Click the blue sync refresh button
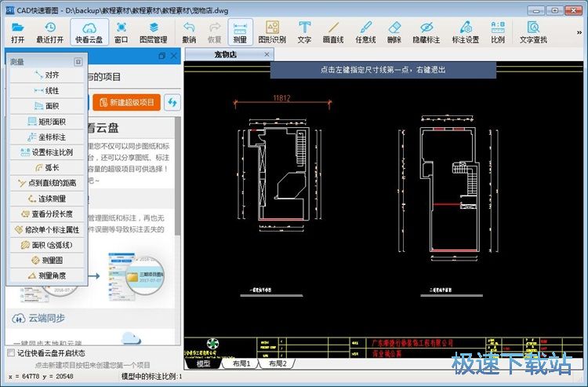 pos(172,103)
